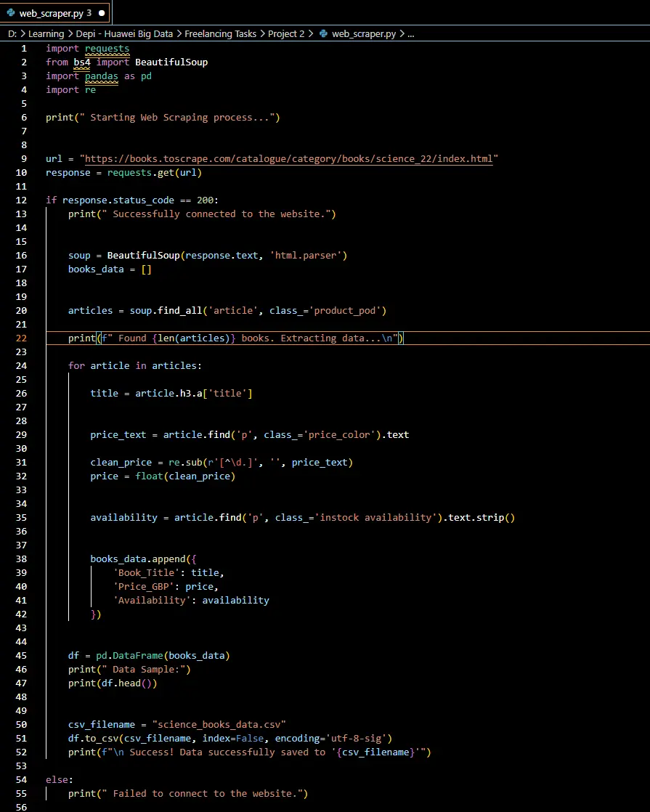Viewport: 650px width, 812px height.
Task: Click the 'price_color' string
Action: tap(339, 435)
